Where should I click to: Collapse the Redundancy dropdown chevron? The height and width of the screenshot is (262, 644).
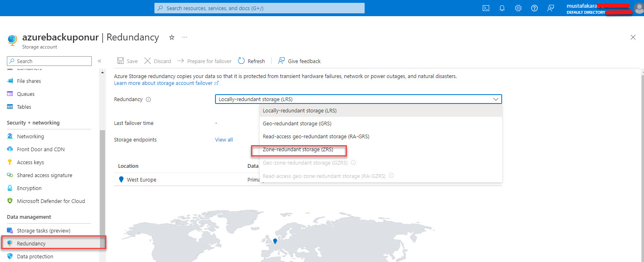coord(496,99)
